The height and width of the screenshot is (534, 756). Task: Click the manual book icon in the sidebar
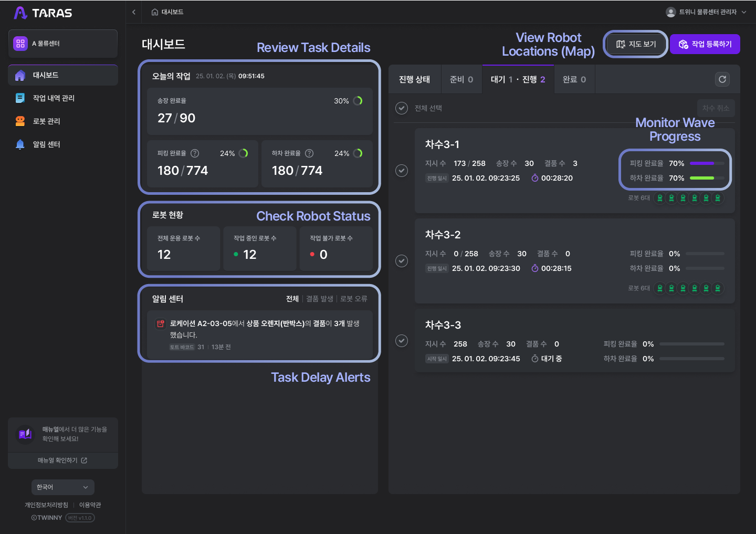coord(25,434)
